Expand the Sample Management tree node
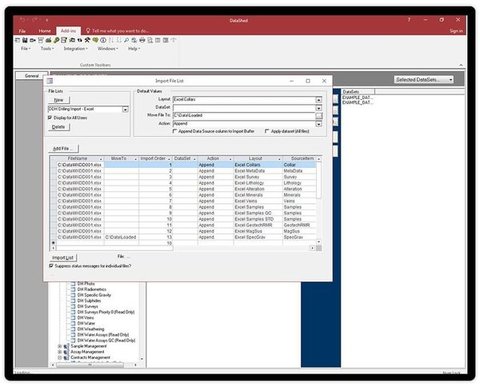This screenshot has width=480, height=387. tap(60, 346)
